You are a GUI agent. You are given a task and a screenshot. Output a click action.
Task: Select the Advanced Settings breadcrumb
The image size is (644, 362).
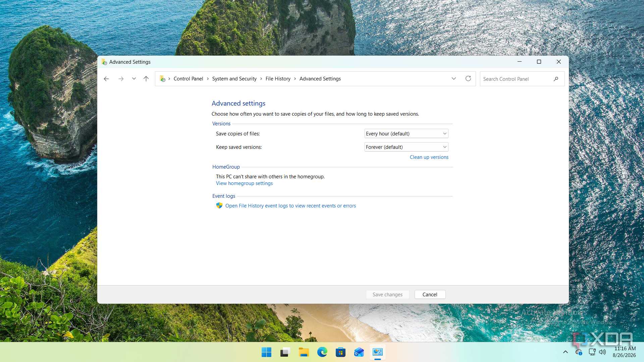pos(320,79)
